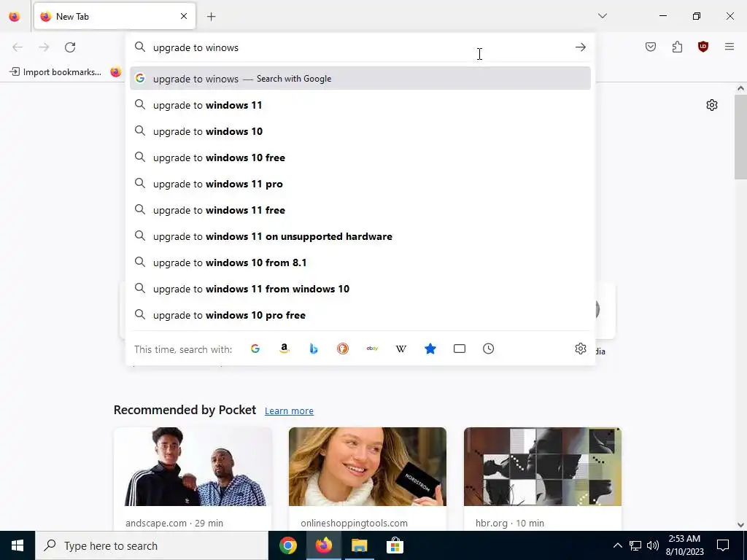Viewport: 747px width, 560px height.
Task: Close the New Tab tab
Action: [184, 16]
